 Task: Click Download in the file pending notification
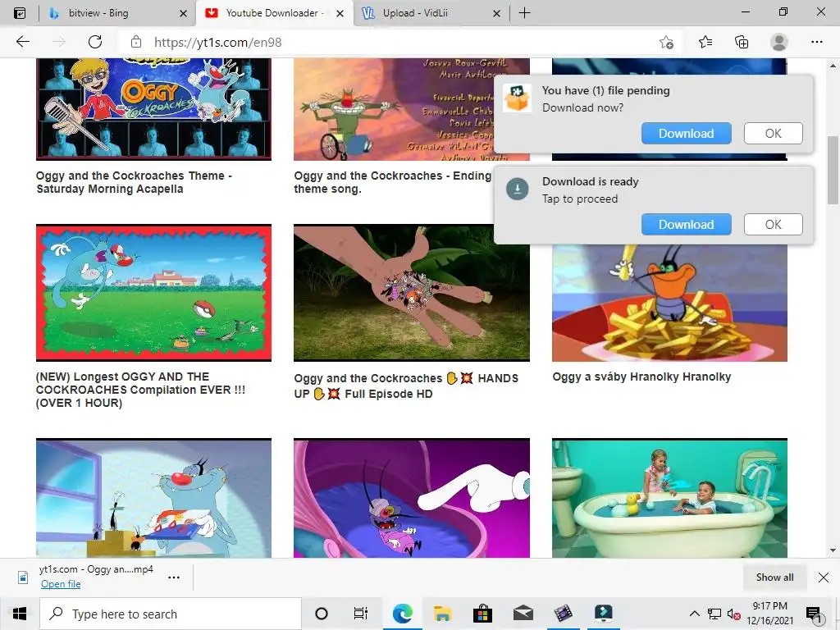[687, 134]
